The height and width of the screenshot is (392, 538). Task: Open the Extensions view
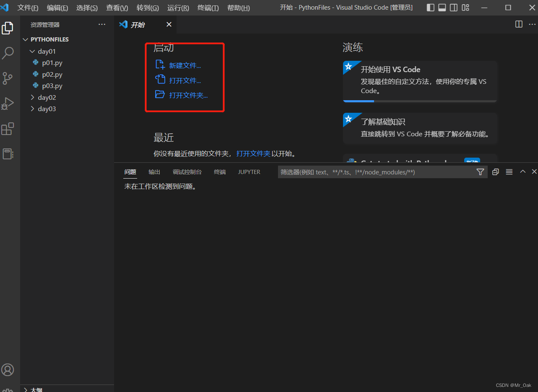pyautogui.click(x=8, y=129)
